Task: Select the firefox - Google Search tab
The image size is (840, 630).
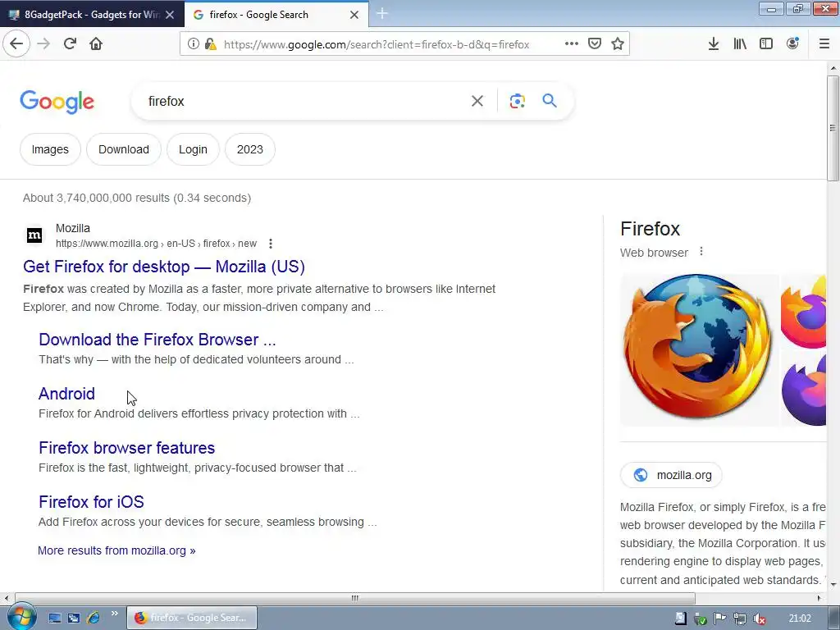Action: pos(276,15)
